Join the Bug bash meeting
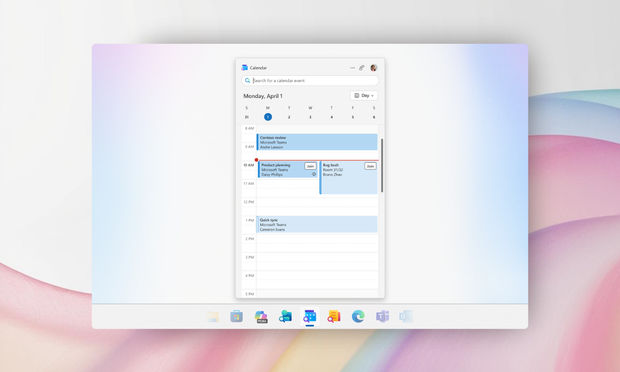Image resolution: width=620 pixels, height=372 pixels. [370, 166]
